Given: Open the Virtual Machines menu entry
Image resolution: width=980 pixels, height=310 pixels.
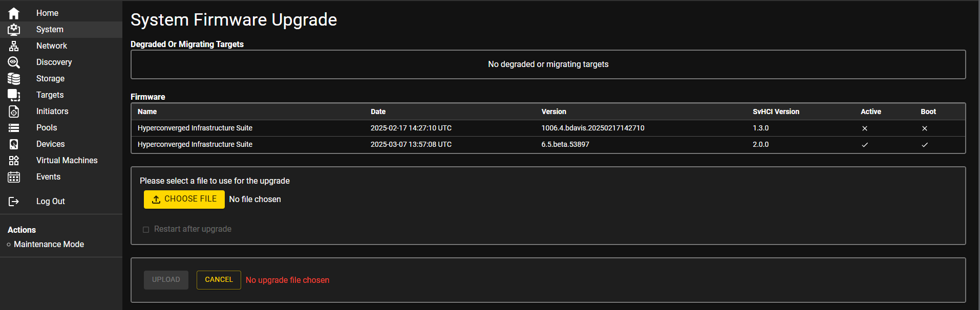Looking at the screenshot, I should click(x=67, y=161).
